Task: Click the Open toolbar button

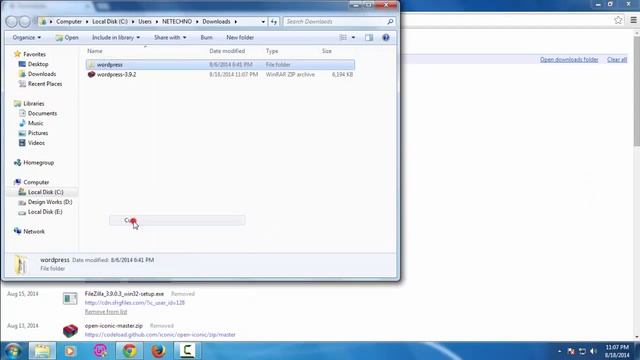Action: (x=67, y=38)
